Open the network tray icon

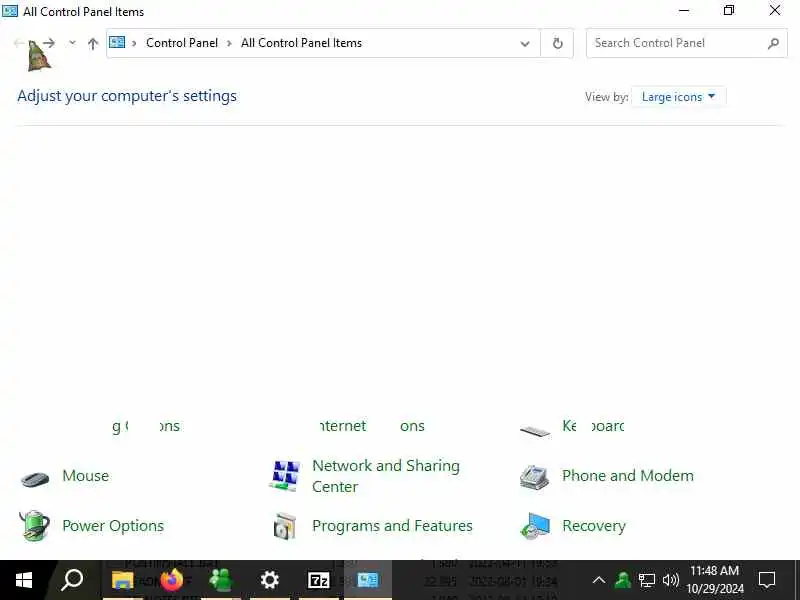click(647, 580)
